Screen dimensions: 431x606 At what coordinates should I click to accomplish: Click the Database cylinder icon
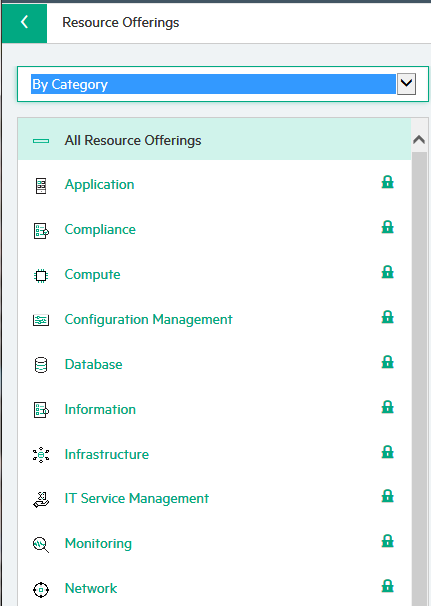(x=41, y=365)
